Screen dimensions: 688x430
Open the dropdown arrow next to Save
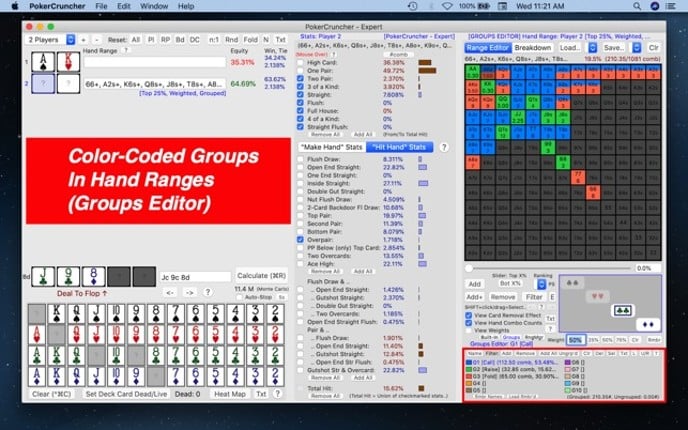click(x=637, y=47)
